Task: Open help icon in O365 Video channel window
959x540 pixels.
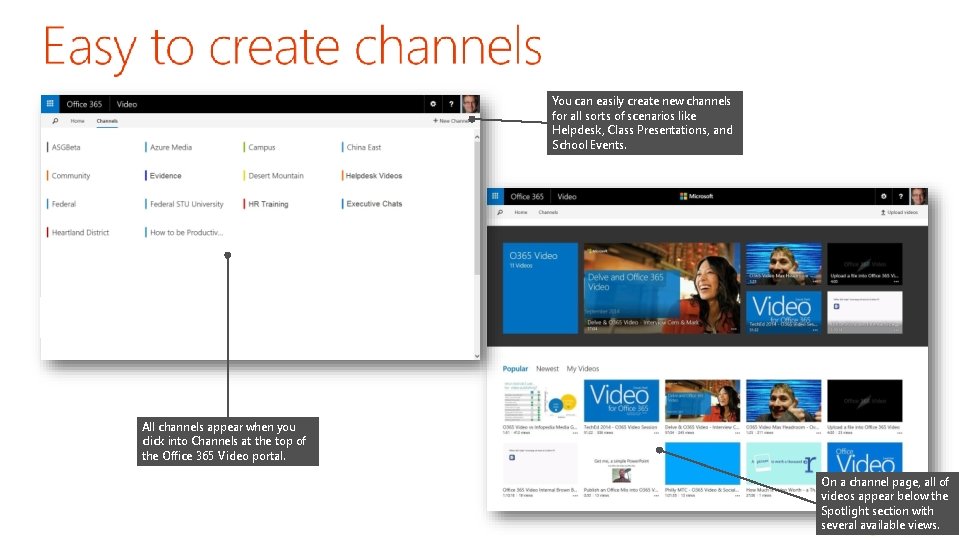Action: 900,196
